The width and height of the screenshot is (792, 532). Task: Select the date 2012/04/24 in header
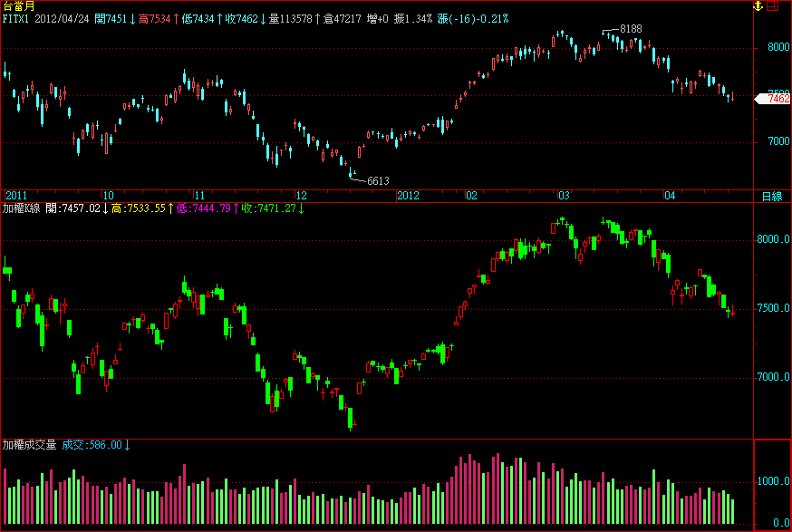62,19
